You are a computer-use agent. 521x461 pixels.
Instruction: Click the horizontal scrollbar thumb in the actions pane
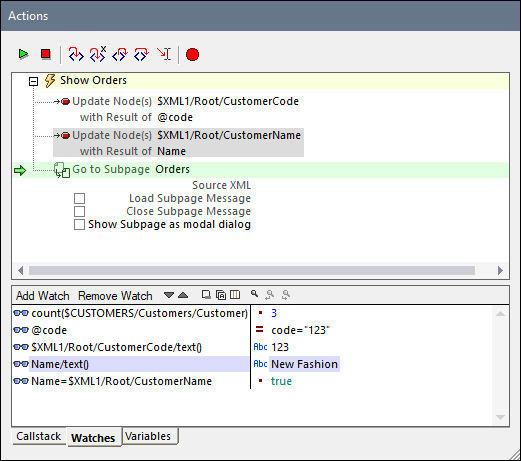[252, 270]
